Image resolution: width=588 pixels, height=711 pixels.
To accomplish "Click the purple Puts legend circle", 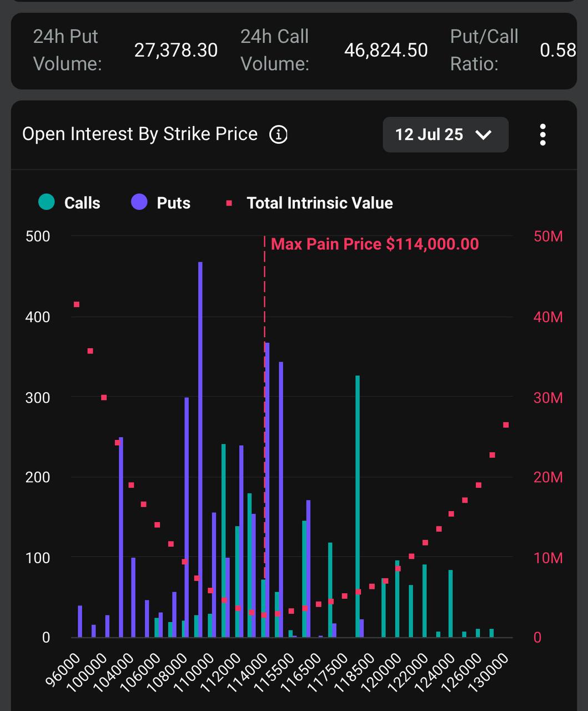I will pyautogui.click(x=139, y=202).
